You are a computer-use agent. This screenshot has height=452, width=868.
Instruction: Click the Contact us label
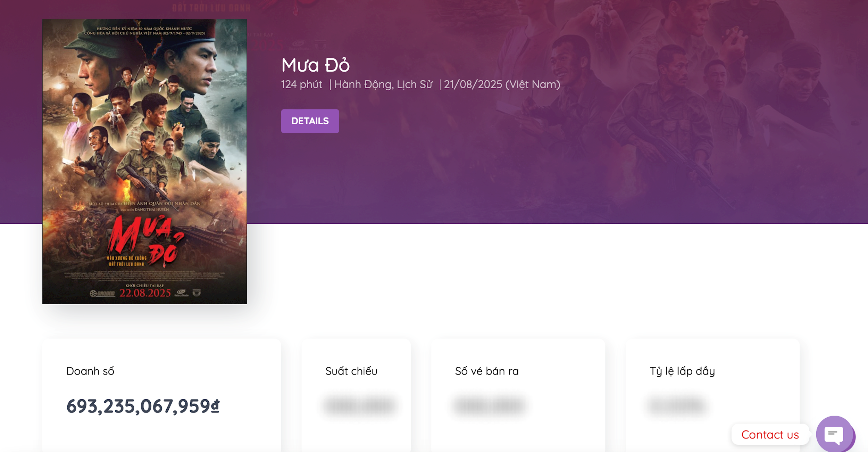pos(770,435)
